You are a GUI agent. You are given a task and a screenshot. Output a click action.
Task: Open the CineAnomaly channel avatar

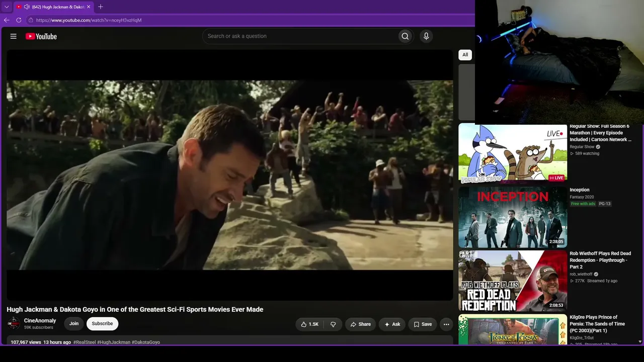[x=14, y=324]
